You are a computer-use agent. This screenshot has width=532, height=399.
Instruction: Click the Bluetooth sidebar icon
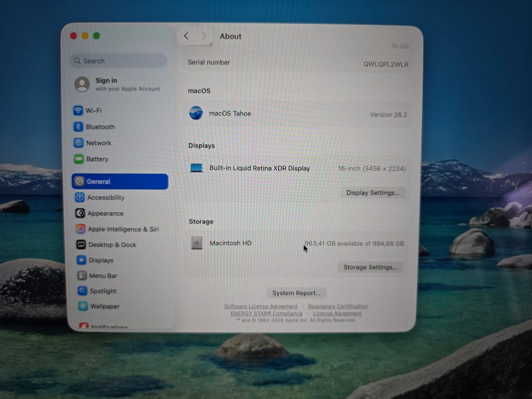(x=78, y=126)
